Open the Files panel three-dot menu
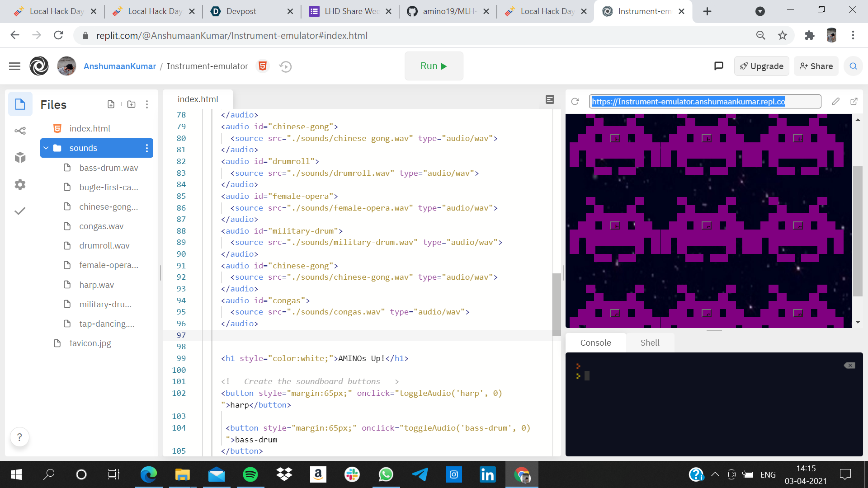This screenshot has width=868, height=488. click(147, 104)
